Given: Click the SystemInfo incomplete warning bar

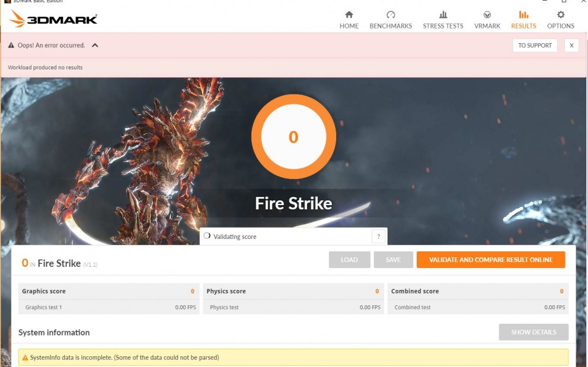Looking at the screenshot, I should pos(293,358).
